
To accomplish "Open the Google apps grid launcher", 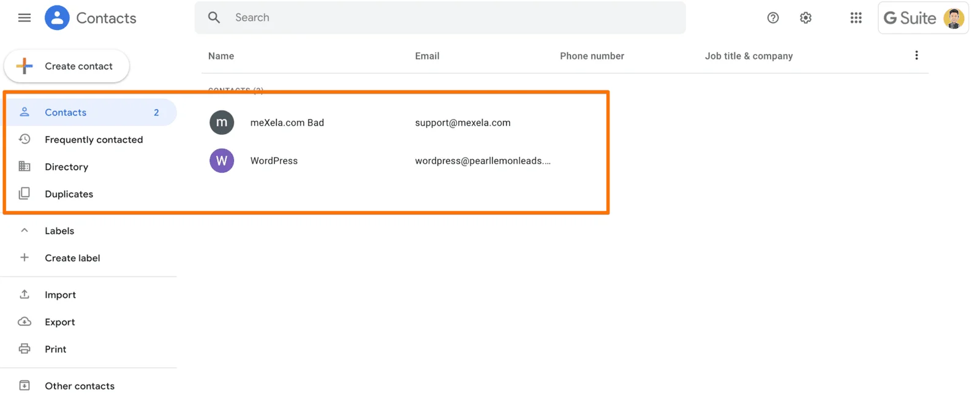I will point(856,18).
